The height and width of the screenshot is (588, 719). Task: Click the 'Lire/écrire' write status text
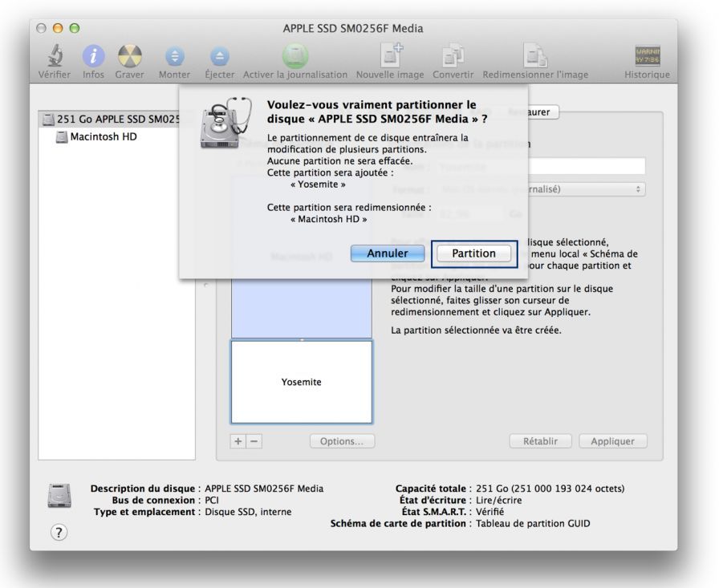[499, 500]
